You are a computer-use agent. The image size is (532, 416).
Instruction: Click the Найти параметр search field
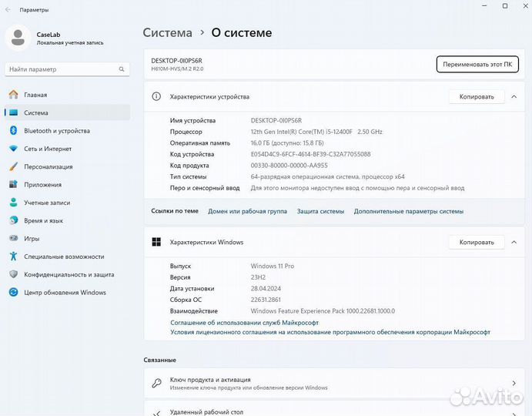pyautogui.click(x=67, y=69)
